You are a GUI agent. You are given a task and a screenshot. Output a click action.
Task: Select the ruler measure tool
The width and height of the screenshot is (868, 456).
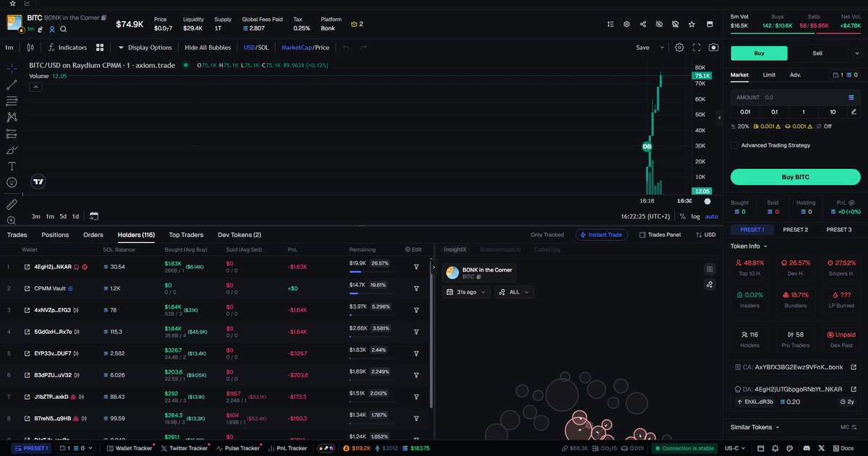point(12,204)
